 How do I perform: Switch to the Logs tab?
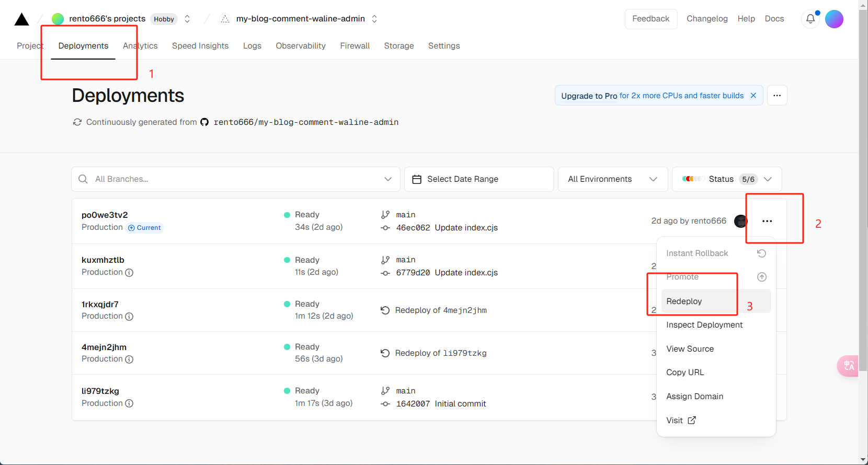[252, 46]
